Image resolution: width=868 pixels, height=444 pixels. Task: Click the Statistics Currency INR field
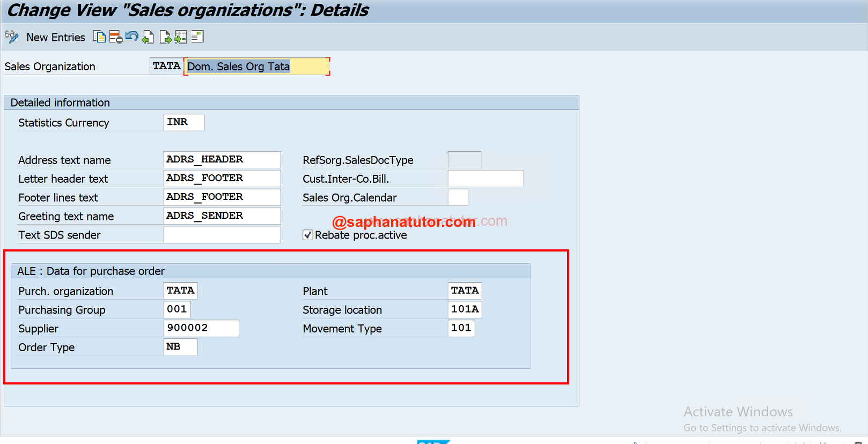pos(184,122)
